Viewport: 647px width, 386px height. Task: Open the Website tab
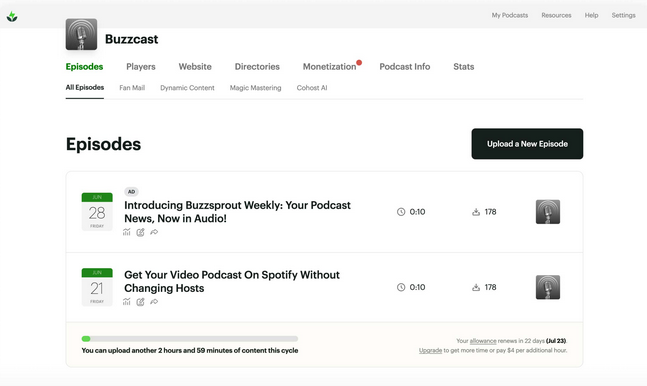click(x=195, y=66)
